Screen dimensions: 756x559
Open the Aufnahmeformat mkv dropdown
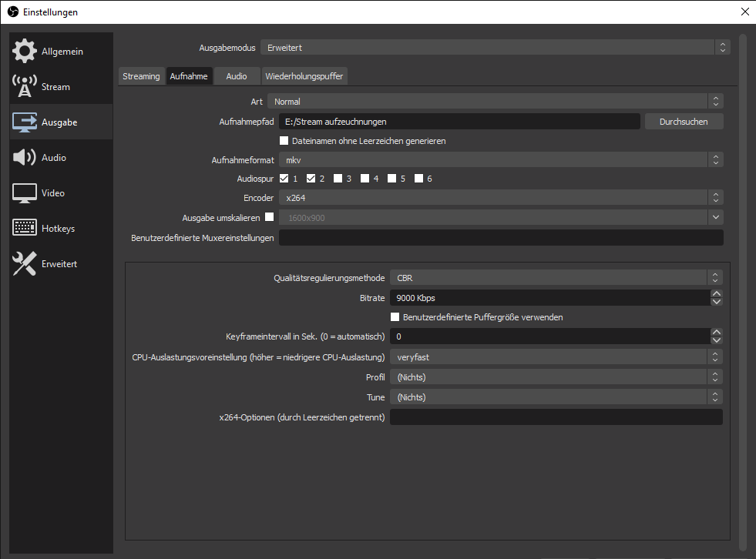500,160
